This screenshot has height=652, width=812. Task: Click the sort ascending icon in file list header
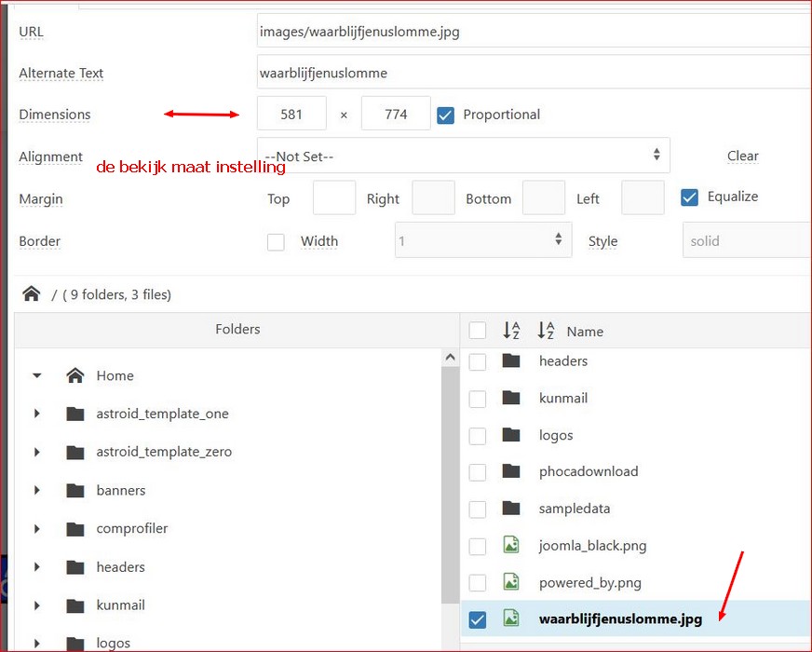[x=511, y=331]
